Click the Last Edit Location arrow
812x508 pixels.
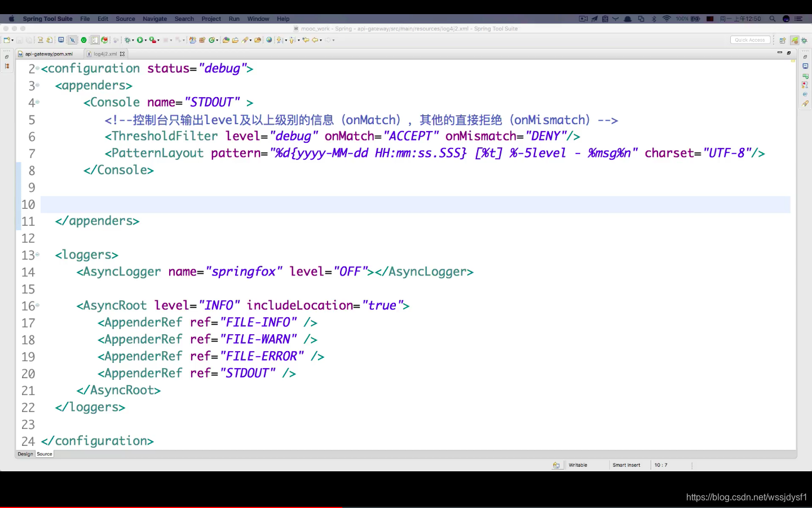pos(306,40)
